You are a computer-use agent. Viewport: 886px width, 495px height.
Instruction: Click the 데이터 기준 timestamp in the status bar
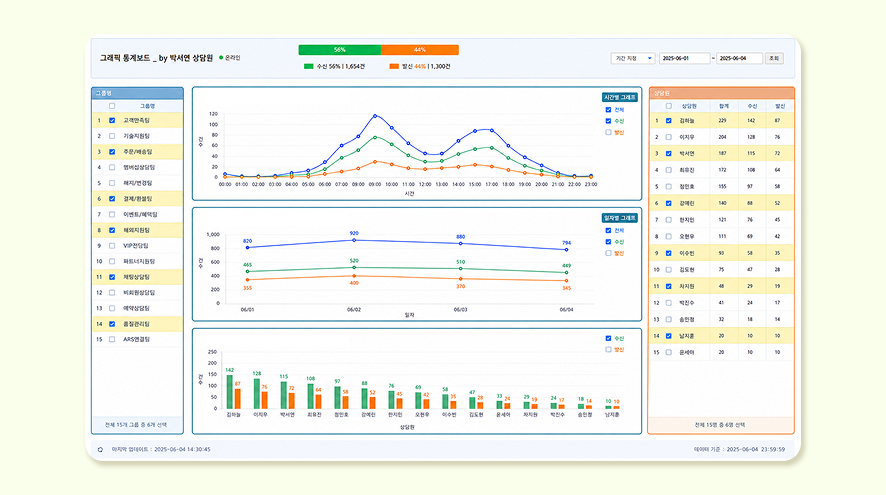739,450
